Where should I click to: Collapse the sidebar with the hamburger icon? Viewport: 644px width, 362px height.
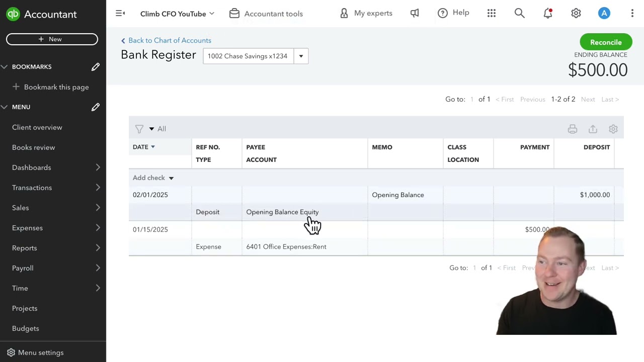(x=120, y=14)
